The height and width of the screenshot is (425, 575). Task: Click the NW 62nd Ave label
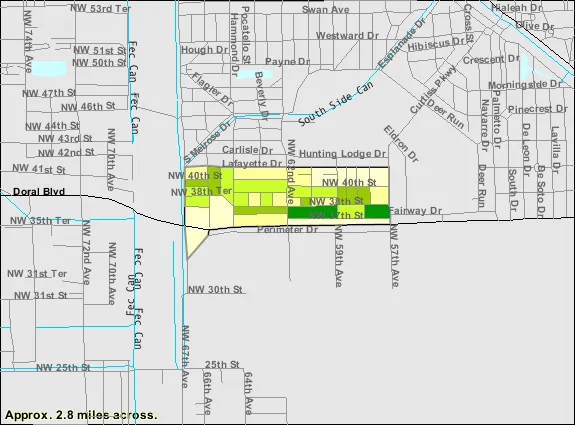click(x=291, y=172)
